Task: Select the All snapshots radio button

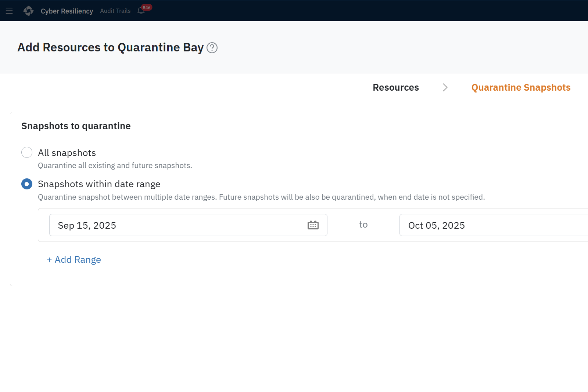Action: [x=27, y=152]
